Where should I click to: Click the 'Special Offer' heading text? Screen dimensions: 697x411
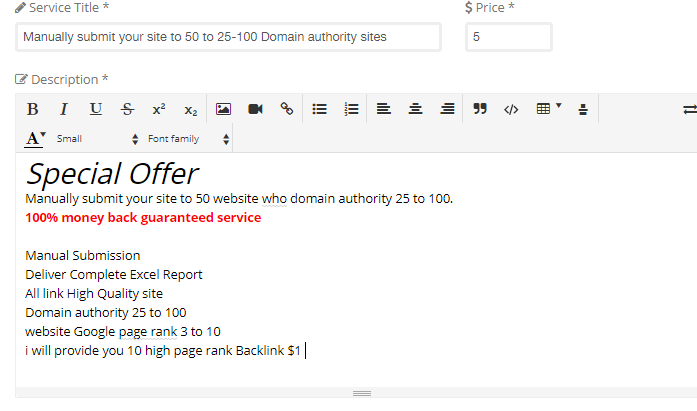tap(112, 174)
